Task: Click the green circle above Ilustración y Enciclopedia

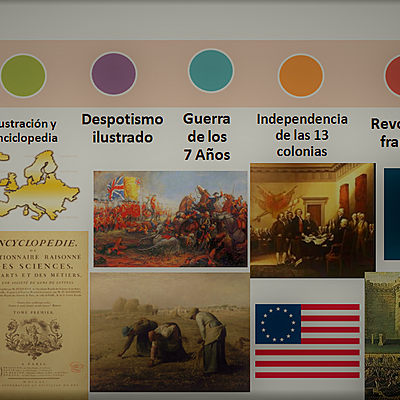Action: 23,76
